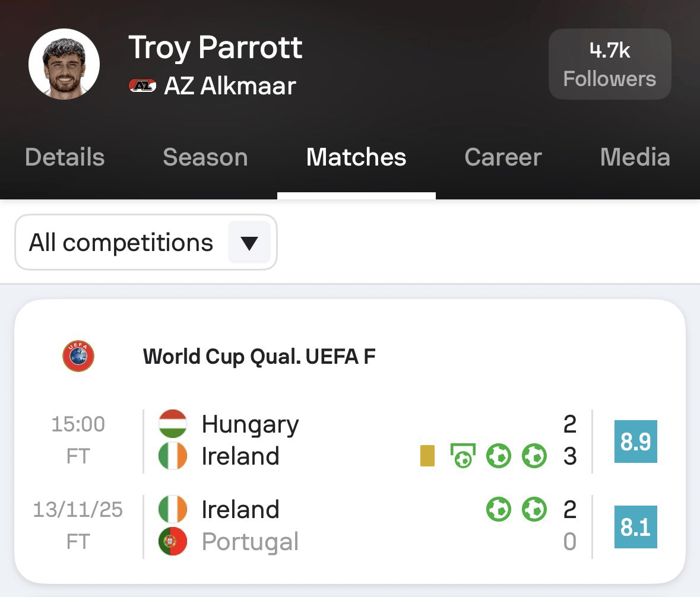Click the UEFA competition logo
700x597 pixels.
pyautogui.click(x=78, y=357)
